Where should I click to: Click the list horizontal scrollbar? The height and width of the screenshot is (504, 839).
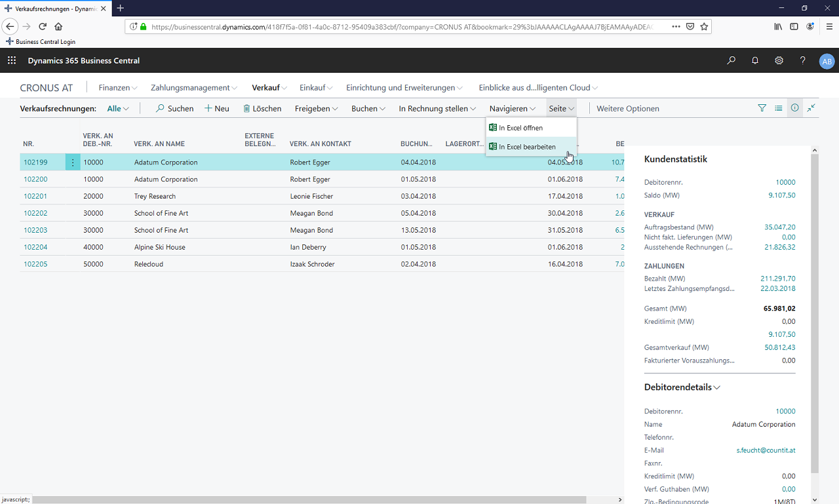click(x=309, y=499)
